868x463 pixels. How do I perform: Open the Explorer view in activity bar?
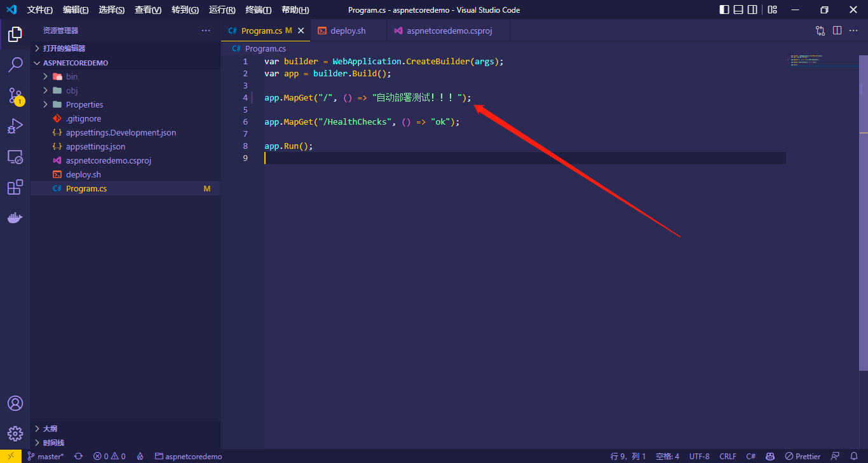point(15,34)
